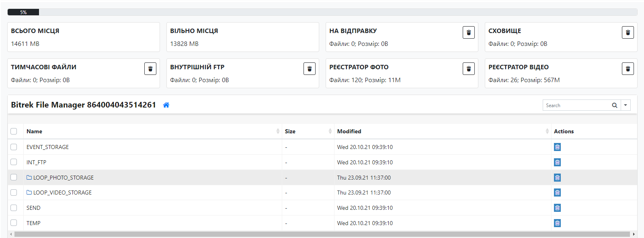Clear ТИМЧАСОВІ ФАЙЛИ with trash icon
The image size is (644, 238).
tap(150, 69)
